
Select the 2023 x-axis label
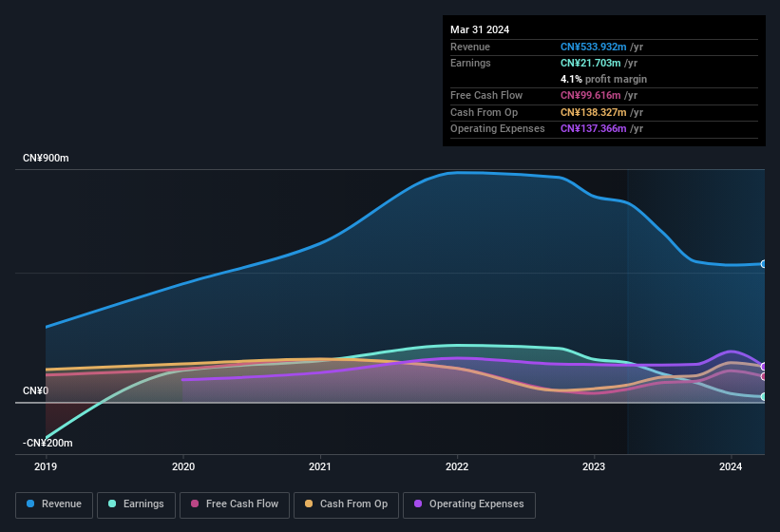(x=594, y=466)
